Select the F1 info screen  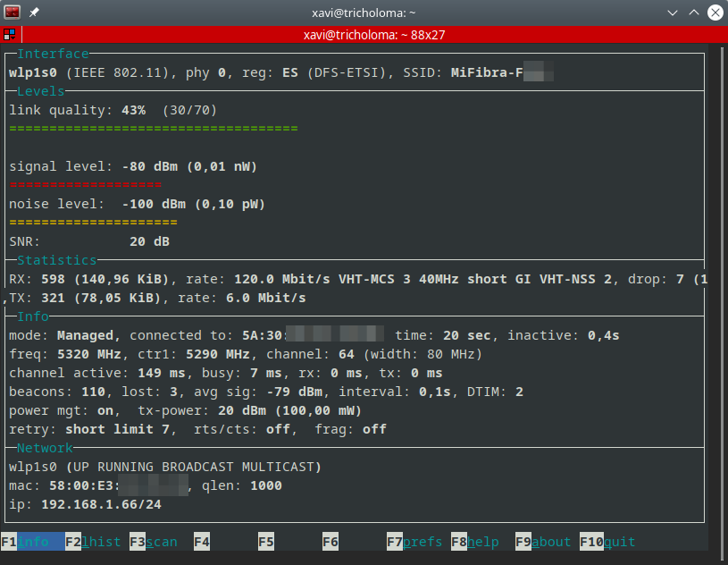(33, 542)
